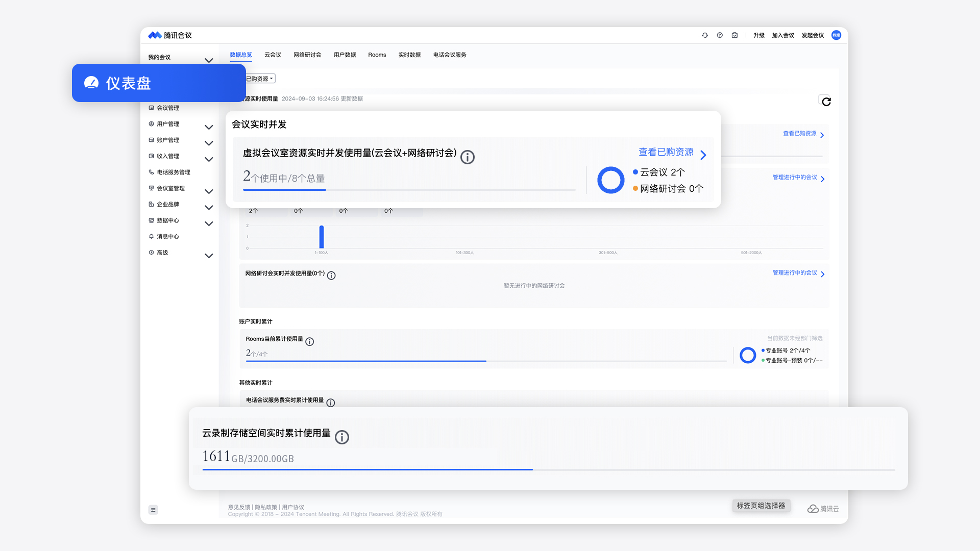Screen dimensions: 980x551
Task: Click the 腾讯云 cloud logo
Action: (x=823, y=509)
